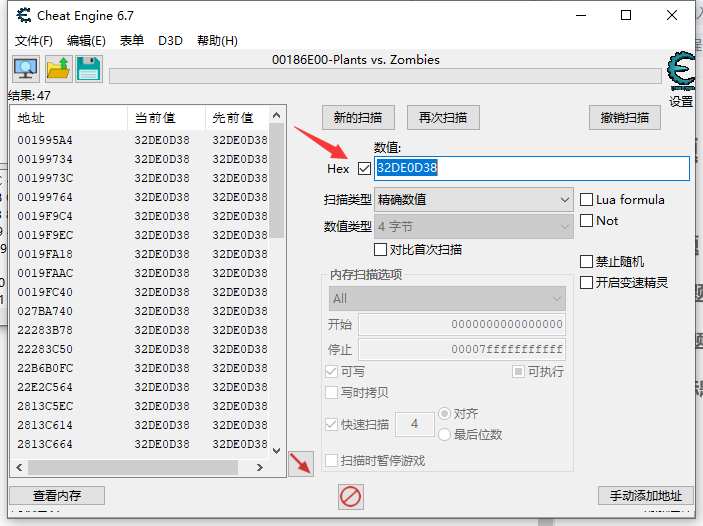The height and width of the screenshot is (526, 703).
Task: Click the results list scroll left arrow
Action: point(19,467)
